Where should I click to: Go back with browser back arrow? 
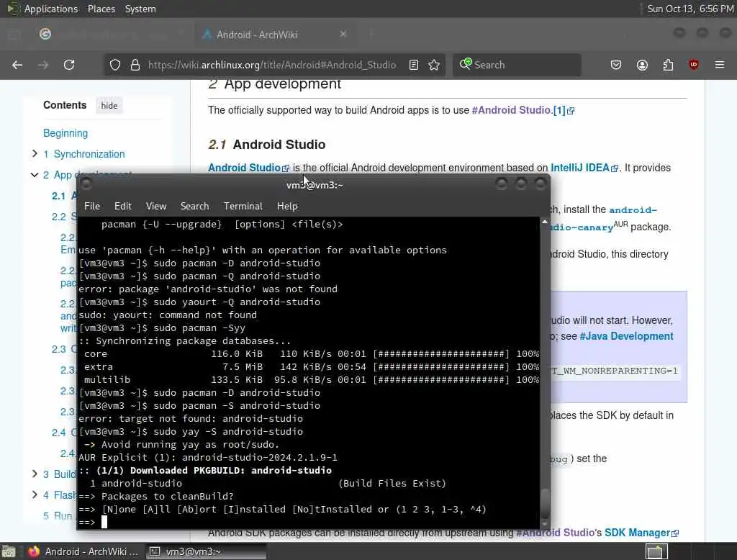click(x=17, y=65)
